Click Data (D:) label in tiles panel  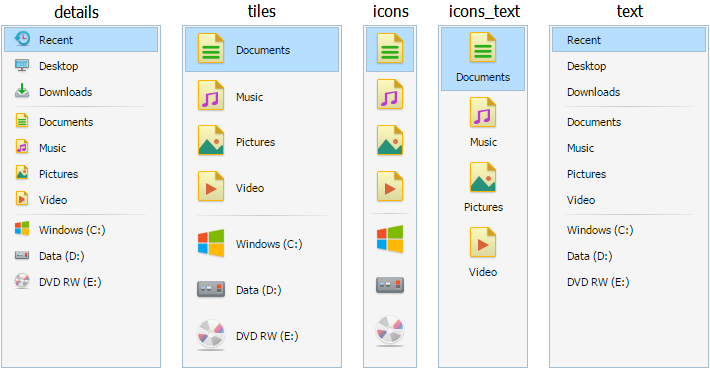(259, 290)
